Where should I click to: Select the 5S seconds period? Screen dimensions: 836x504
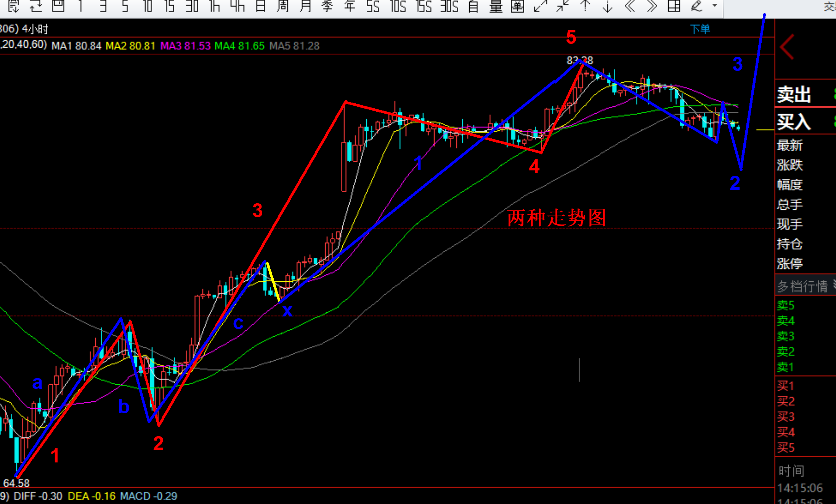coord(373,6)
